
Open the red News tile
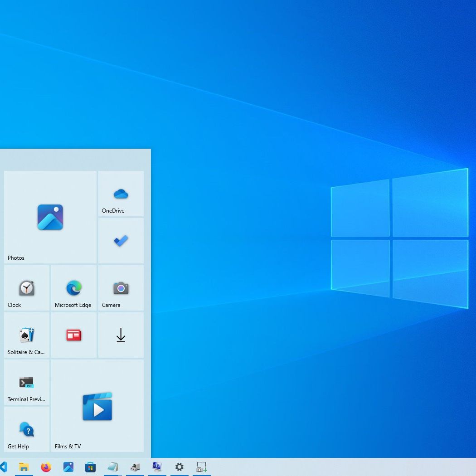(x=74, y=335)
